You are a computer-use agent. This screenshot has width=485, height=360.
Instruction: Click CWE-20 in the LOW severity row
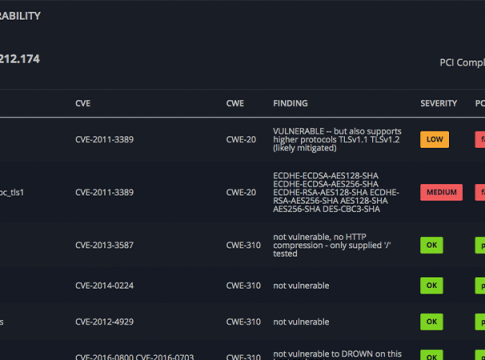pos(241,139)
